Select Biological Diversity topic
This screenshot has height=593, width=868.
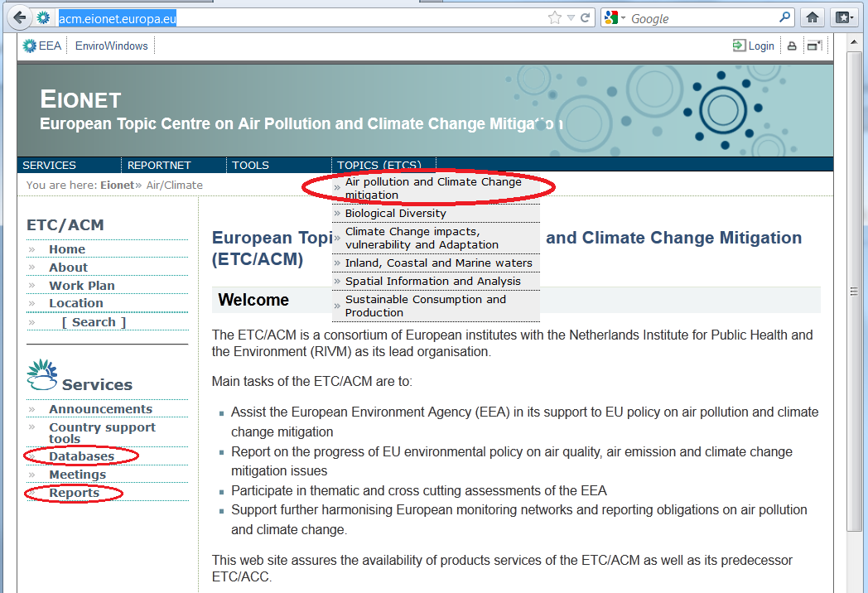click(436, 213)
